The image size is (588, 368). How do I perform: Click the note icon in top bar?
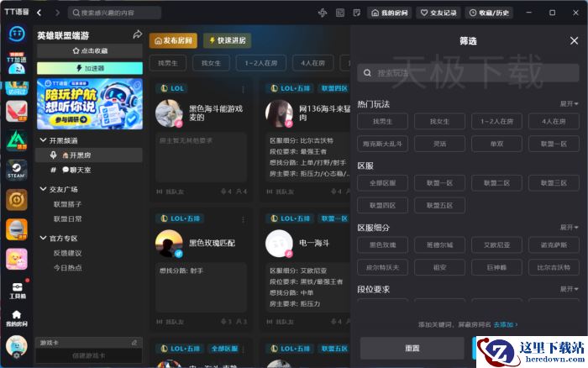point(357,13)
